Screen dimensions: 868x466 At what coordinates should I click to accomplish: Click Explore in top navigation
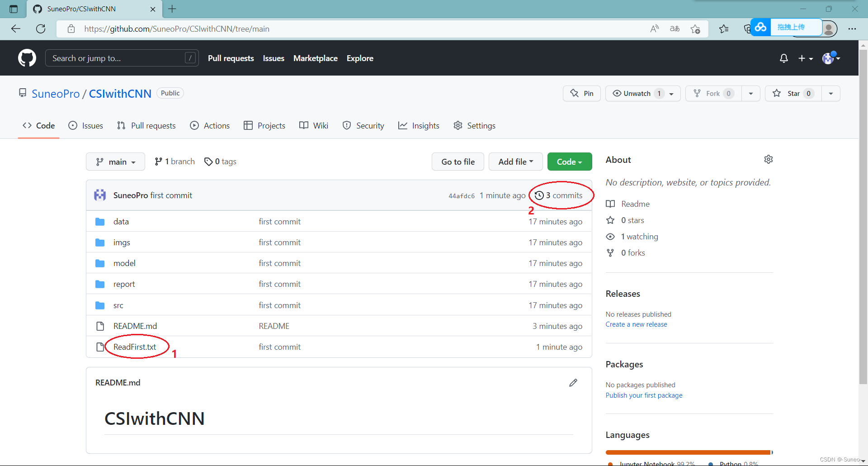tap(360, 58)
